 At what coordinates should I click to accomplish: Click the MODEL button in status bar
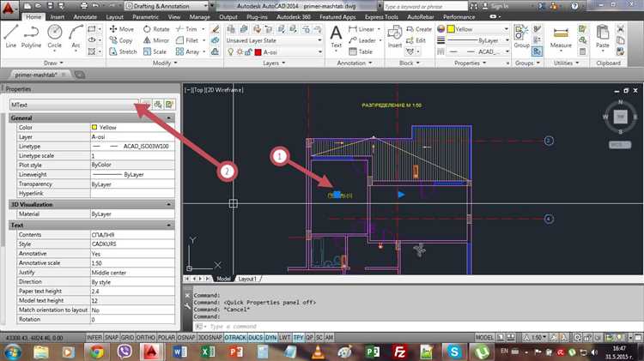484,337
